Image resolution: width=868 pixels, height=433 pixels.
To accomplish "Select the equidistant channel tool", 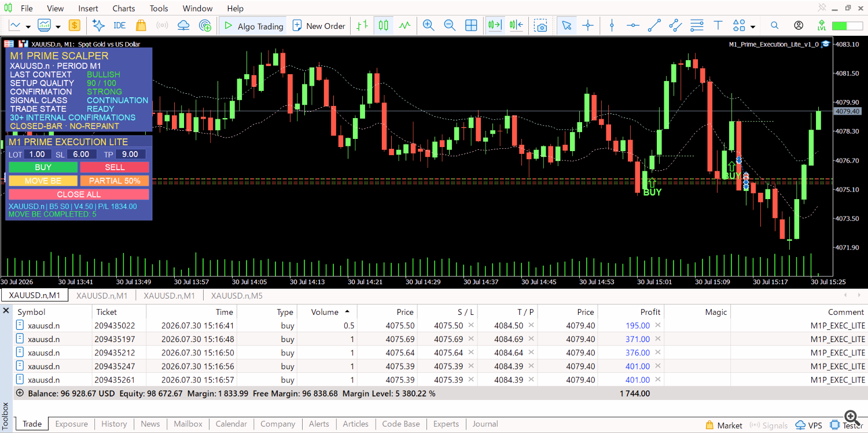I will [x=675, y=25].
